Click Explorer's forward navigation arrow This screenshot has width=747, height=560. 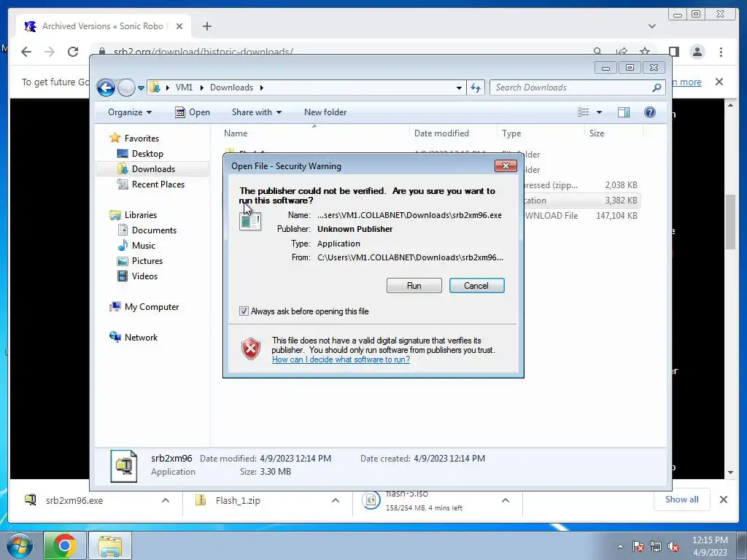[126, 87]
